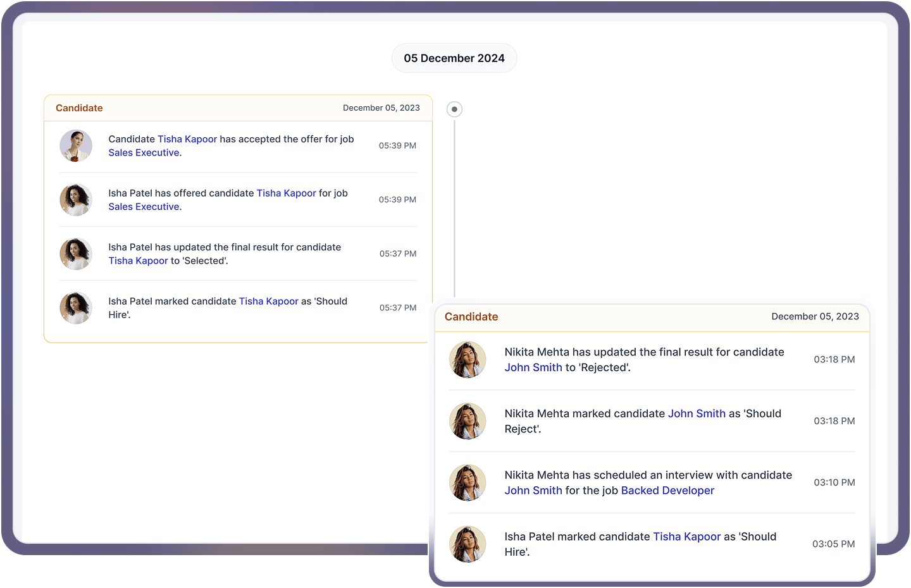Click Tisha Kapoor in the 03:05 PM entry

click(687, 536)
